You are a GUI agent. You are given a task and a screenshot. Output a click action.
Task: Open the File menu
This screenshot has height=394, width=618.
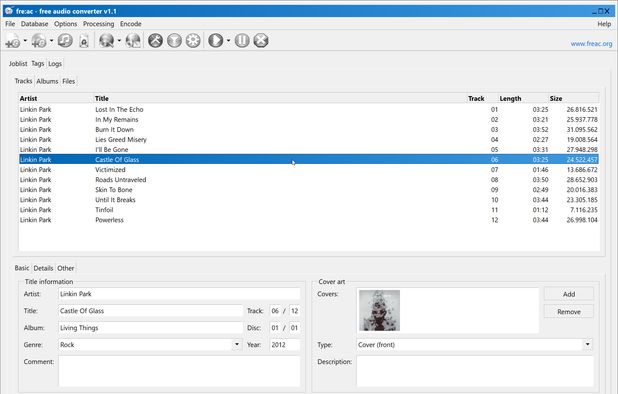(x=10, y=24)
